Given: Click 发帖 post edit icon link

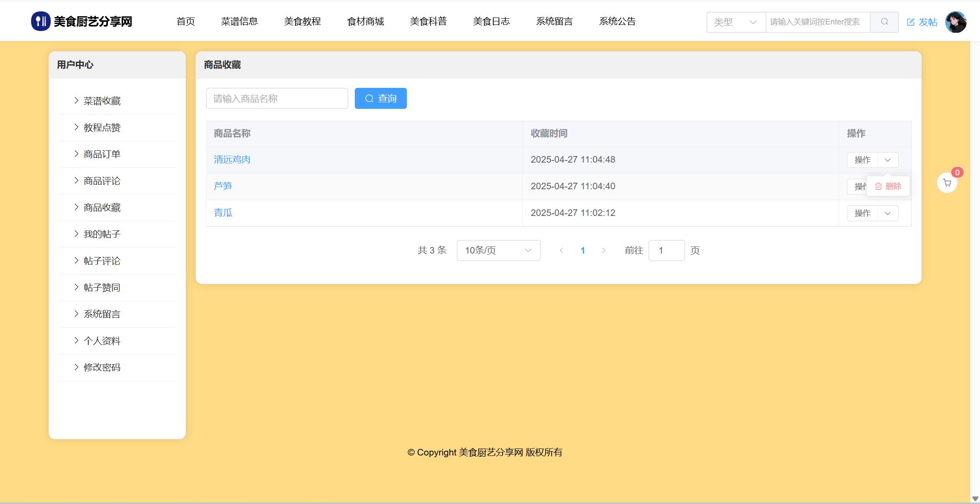Looking at the screenshot, I should pos(921,22).
